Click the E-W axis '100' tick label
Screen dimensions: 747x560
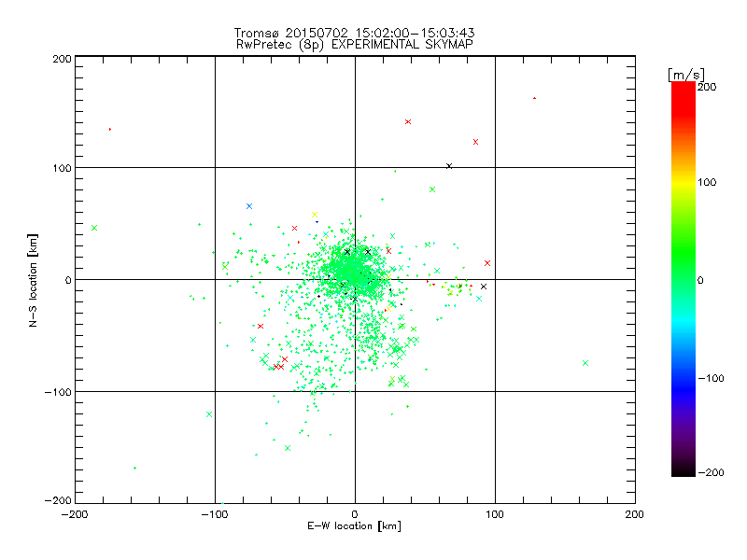pyautogui.click(x=495, y=514)
